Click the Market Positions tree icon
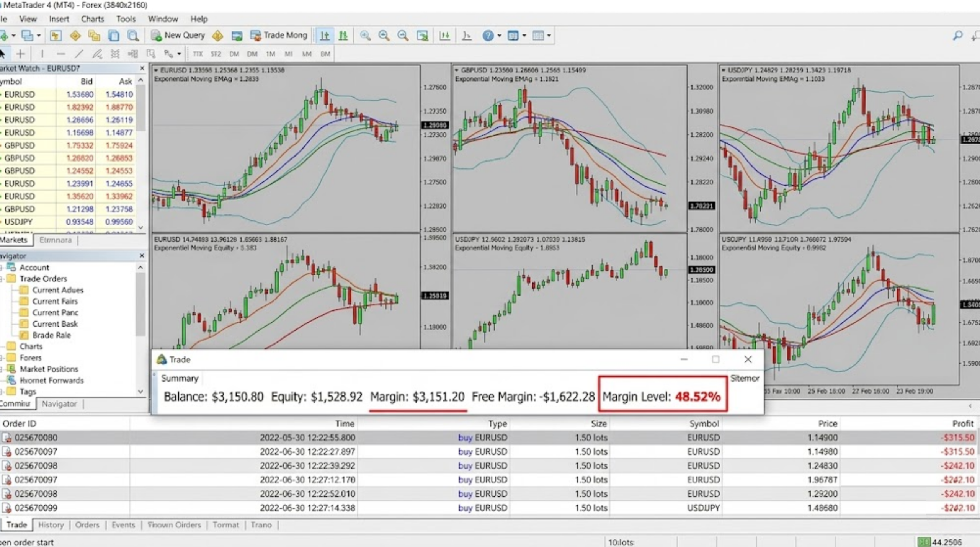The height and width of the screenshot is (547, 980). point(11,369)
